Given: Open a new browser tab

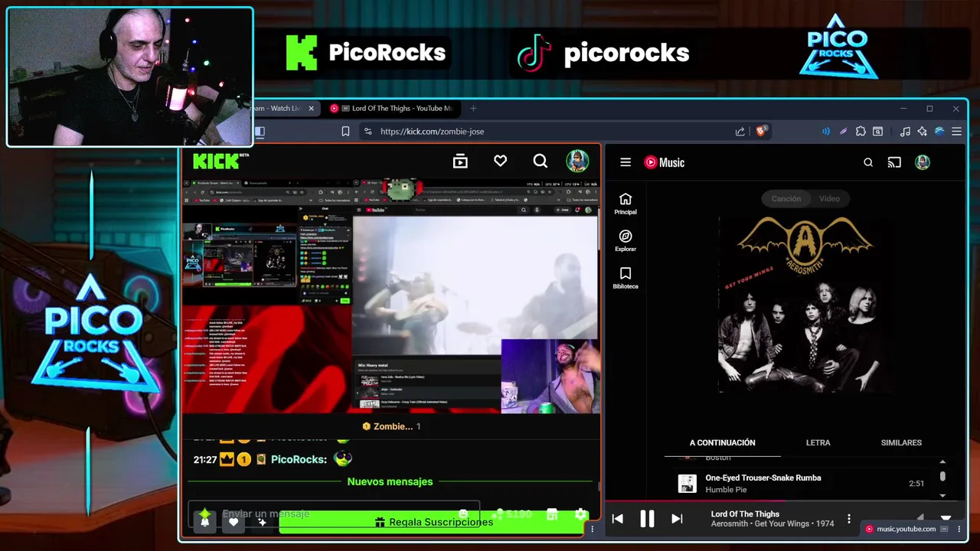Looking at the screenshot, I should [473, 109].
